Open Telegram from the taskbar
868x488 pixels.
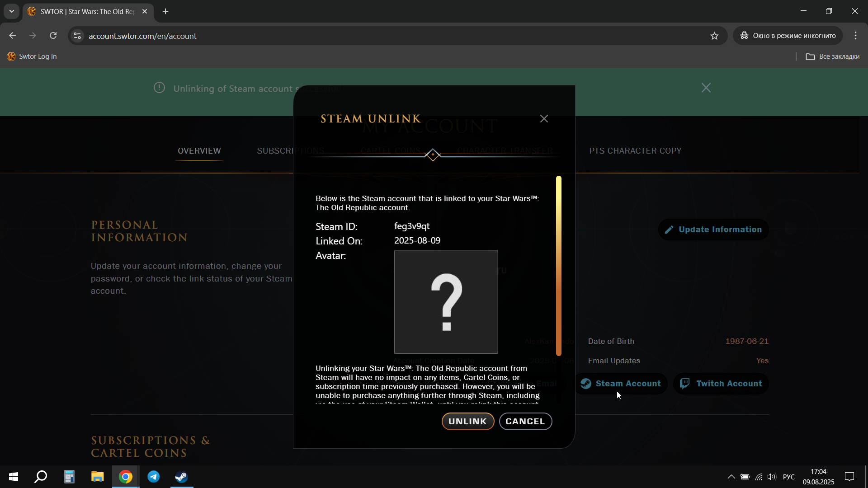tap(154, 477)
